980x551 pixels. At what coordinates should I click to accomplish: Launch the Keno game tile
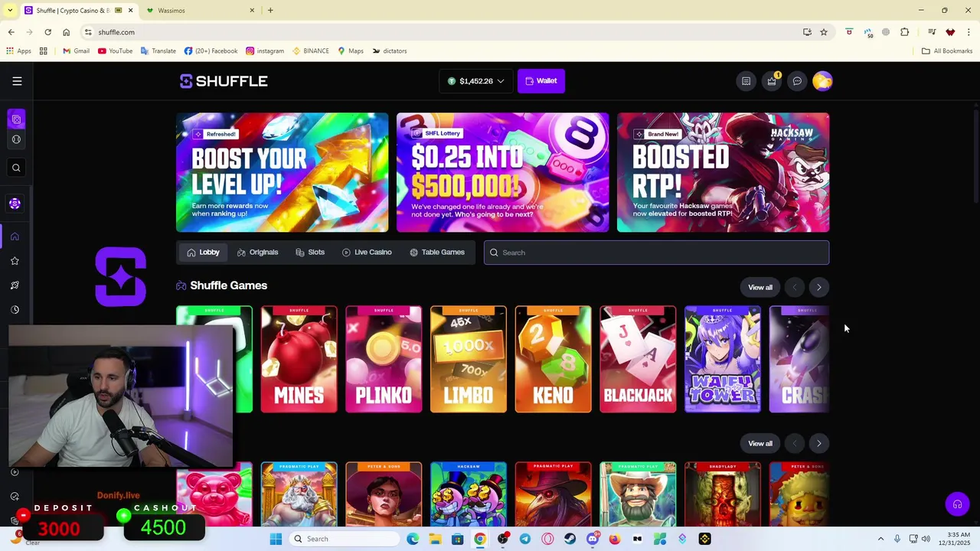[553, 359]
